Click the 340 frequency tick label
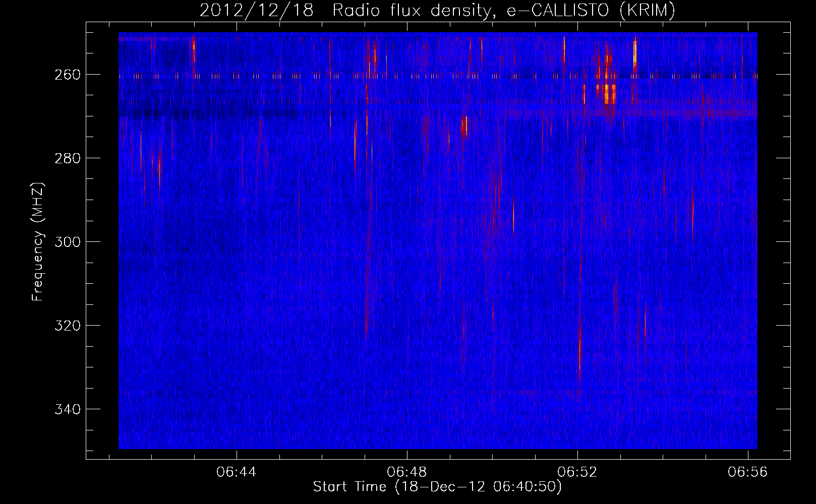Screen dimensions: 816x504 click(x=67, y=409)
